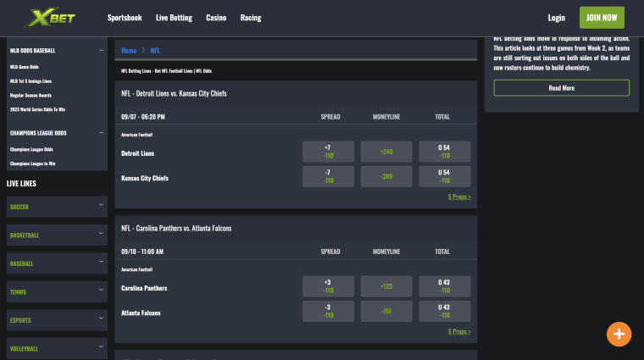644x360 pixels.
Task: Open the Casino section
Action: pos(216,18)
